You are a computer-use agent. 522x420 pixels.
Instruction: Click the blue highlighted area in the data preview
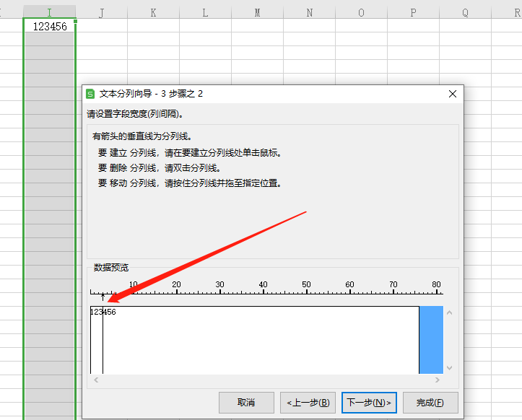coord(431,340)
